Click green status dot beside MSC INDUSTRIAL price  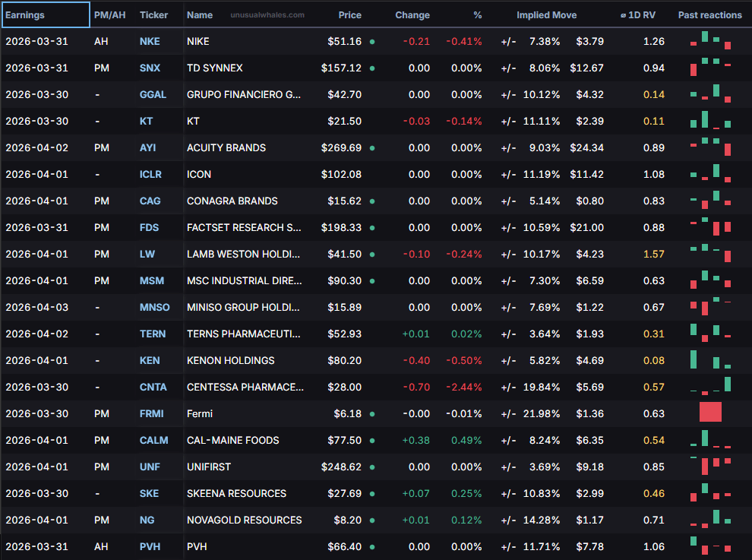(x=372, y=281)
